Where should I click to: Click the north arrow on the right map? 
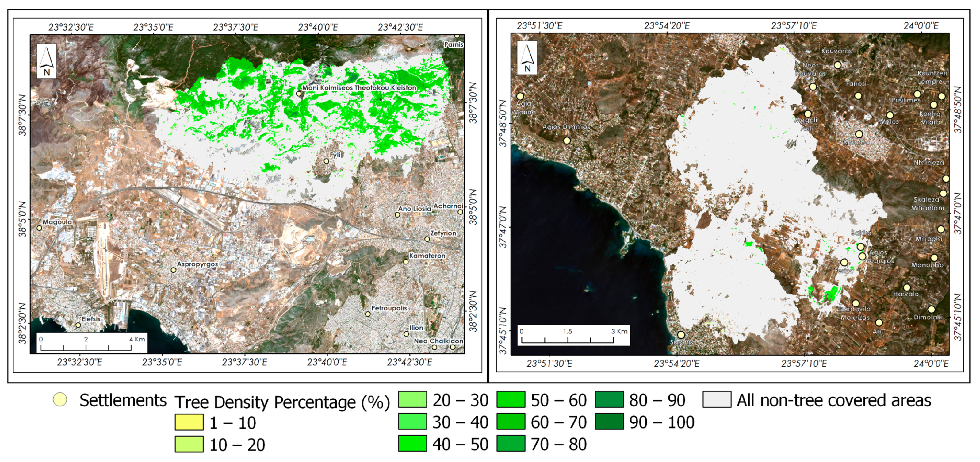coord(527,58)
